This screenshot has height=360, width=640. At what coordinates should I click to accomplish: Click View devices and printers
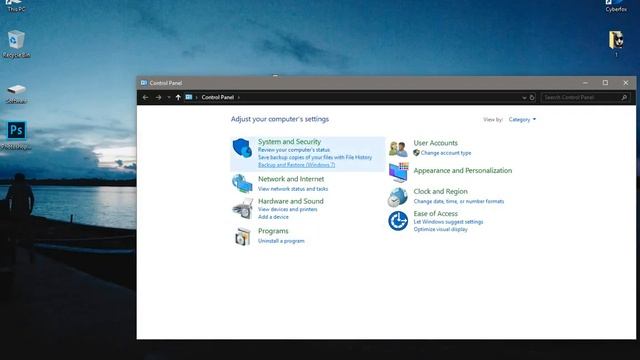click(288, 209)
